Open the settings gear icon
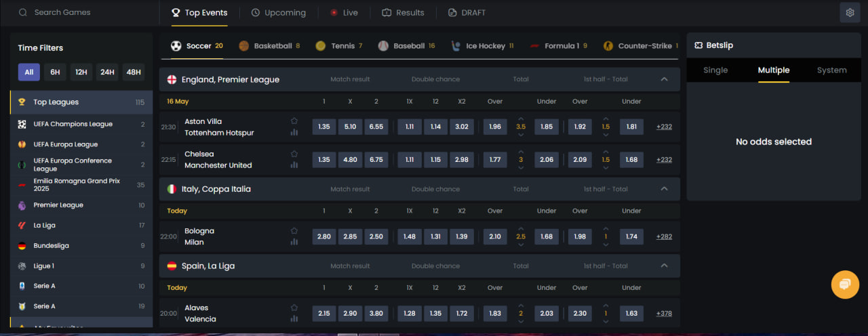Screen dimensions: 868x336 pyautogui.click(x=850, y=12)
